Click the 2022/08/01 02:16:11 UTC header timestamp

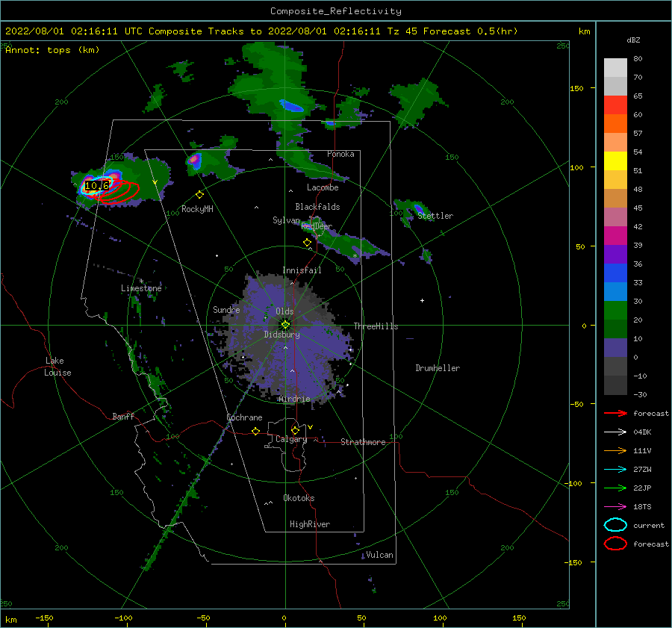(x=73, y=31)
